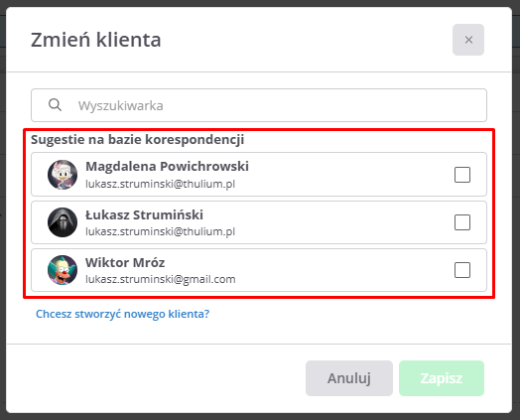Viewport: 520px width, 420px height.
Task: Click the lukasz.struminski@gmail.com email text
Action: tap(161, 279)
